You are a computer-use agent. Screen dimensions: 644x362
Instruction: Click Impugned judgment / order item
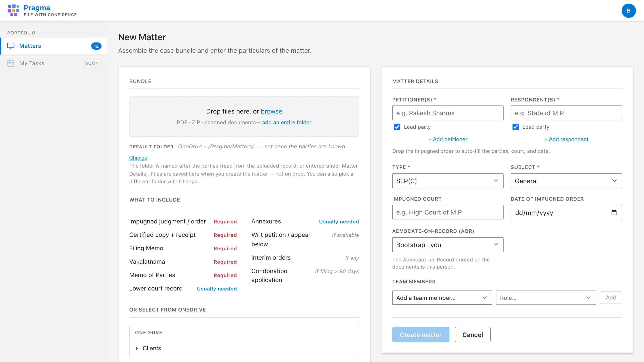click(167, 222)
